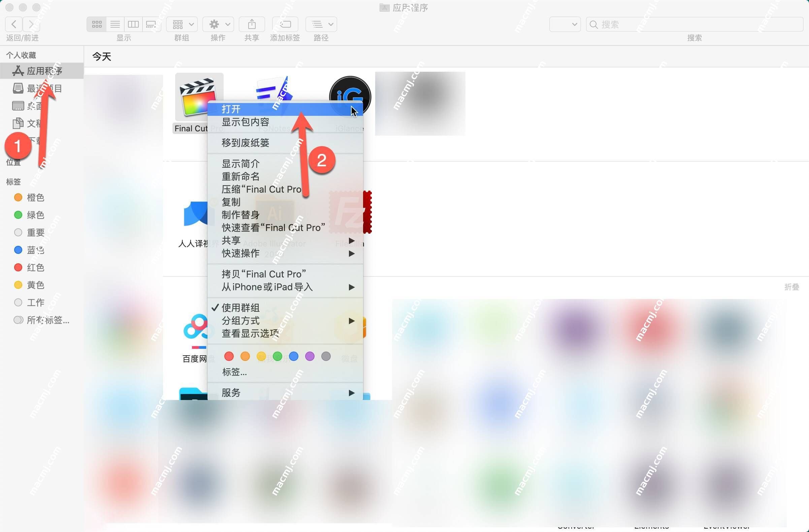809x532 pixels.
Task: Expand the 服务 submenu
Action: click(x=285, y=393)
